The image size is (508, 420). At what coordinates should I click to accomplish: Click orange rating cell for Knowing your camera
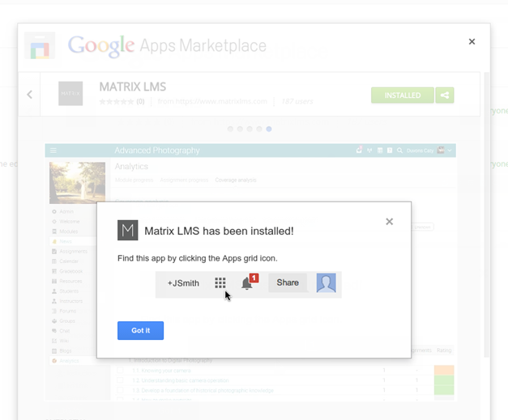click(x=444, y=370)
